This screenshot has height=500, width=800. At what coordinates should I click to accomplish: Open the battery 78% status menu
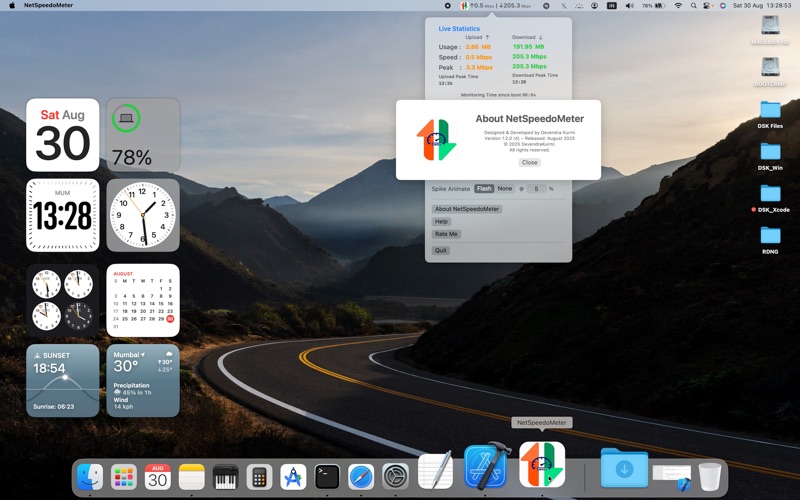654,6
